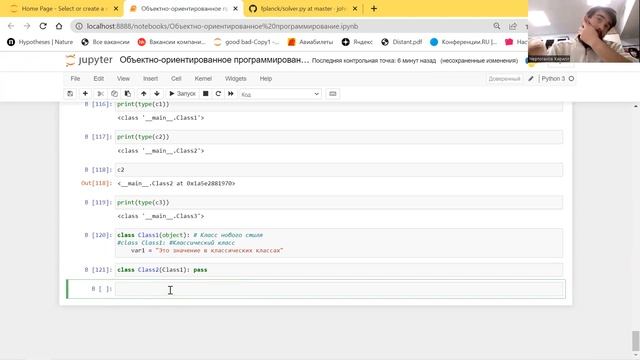The width and height of the screenshot is (640, 360).
Task: Open the File menu
Action: [75, 79]
